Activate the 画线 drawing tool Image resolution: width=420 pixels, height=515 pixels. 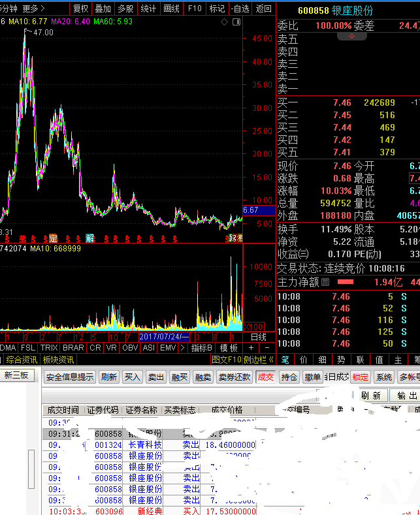pyautogui.click(x=171, y=8)
